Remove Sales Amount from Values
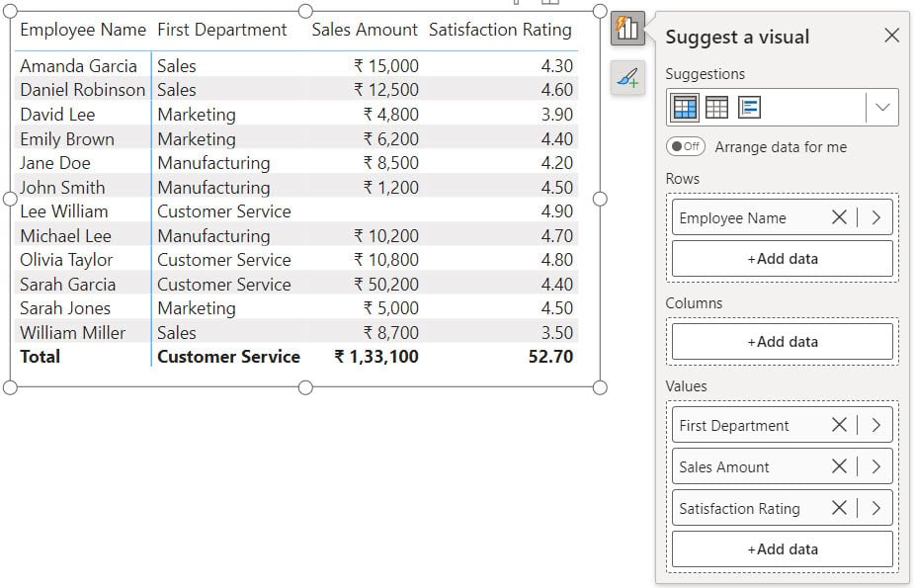This screenshot has width=915, height=588. pyautogui.click(x=839, y=466)
